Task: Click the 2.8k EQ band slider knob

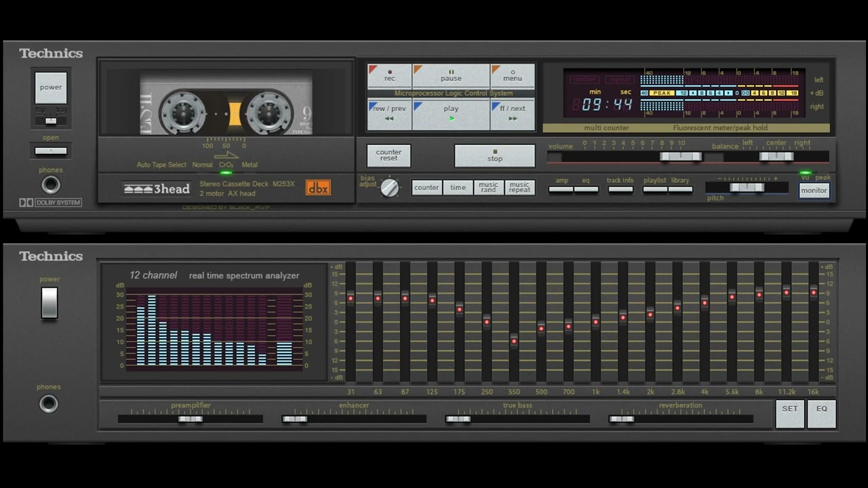Action: (677, 308)
